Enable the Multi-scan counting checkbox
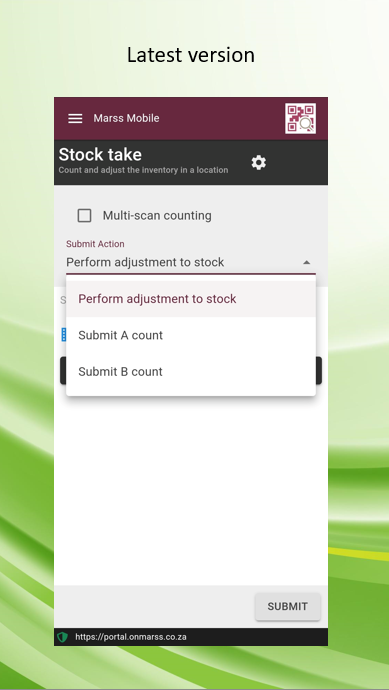This screenshot has height=690, width=389. pyautogui.click(x=84, y=216)
